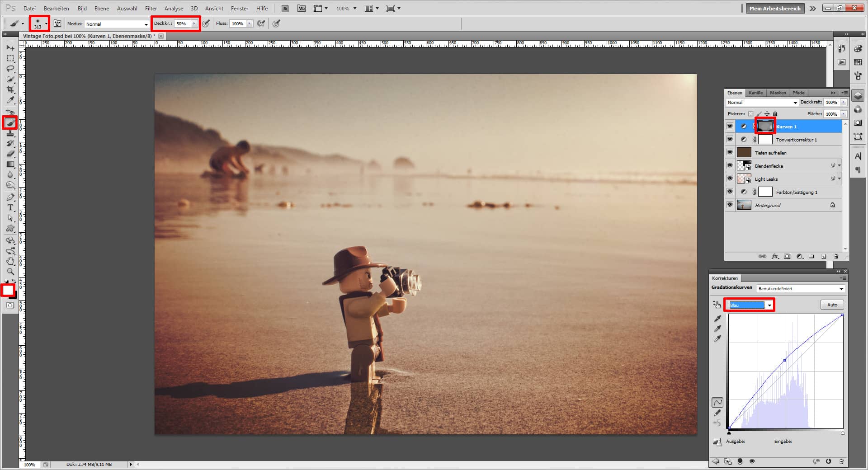Select the Lasso tool
The width and height of the screenshot is (868, 470).
point(10,69)
